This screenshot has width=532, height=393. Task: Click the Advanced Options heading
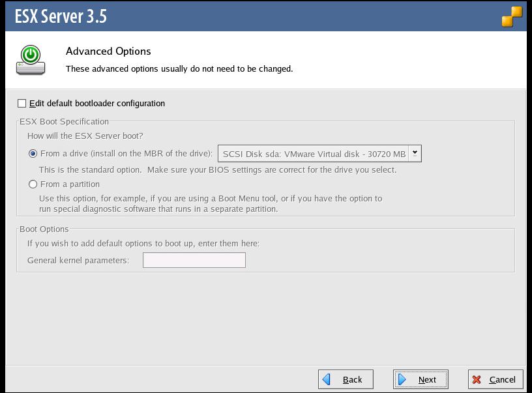(108, 51)
